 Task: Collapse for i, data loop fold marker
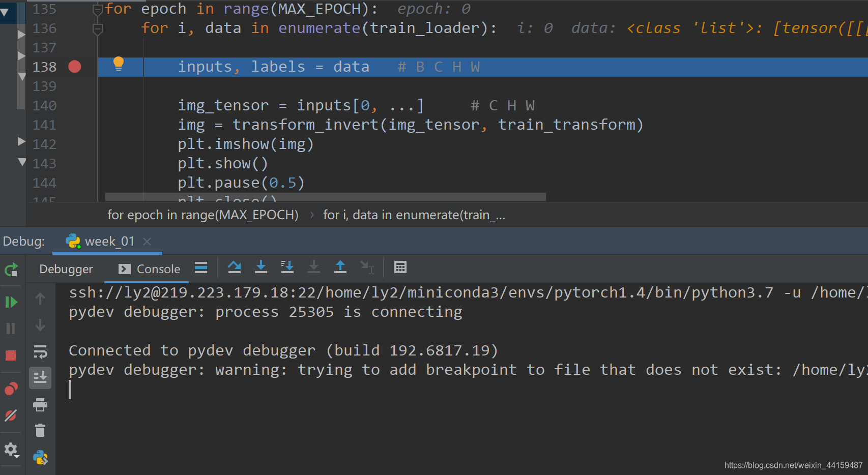point(98,28)
